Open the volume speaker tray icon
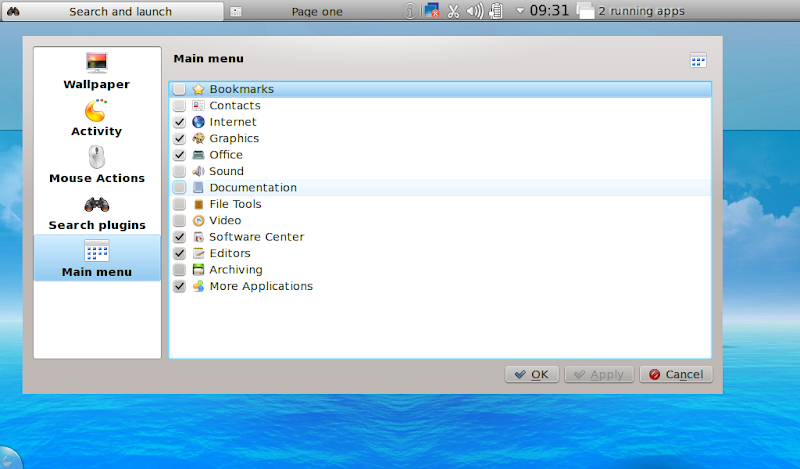800x469 pixels. click(x=474, y=12)
